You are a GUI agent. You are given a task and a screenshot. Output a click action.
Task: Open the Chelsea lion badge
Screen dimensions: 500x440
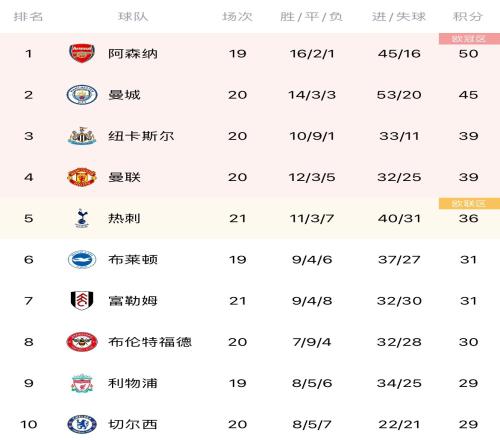[82, 424]
